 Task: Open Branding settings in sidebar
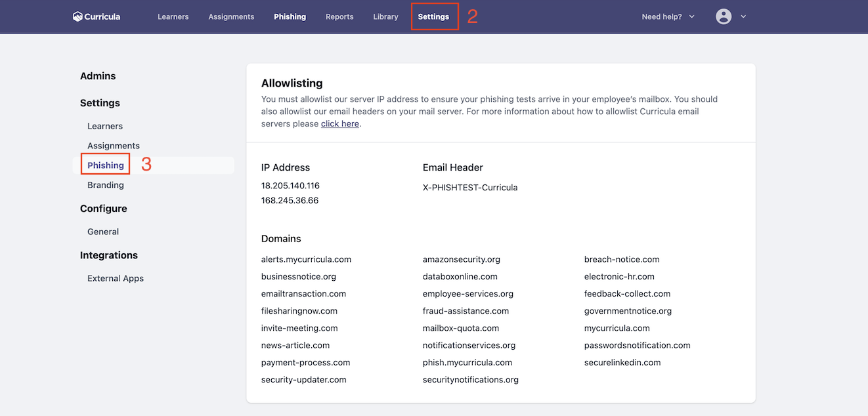pyautogui.click(x=106, y=185)
